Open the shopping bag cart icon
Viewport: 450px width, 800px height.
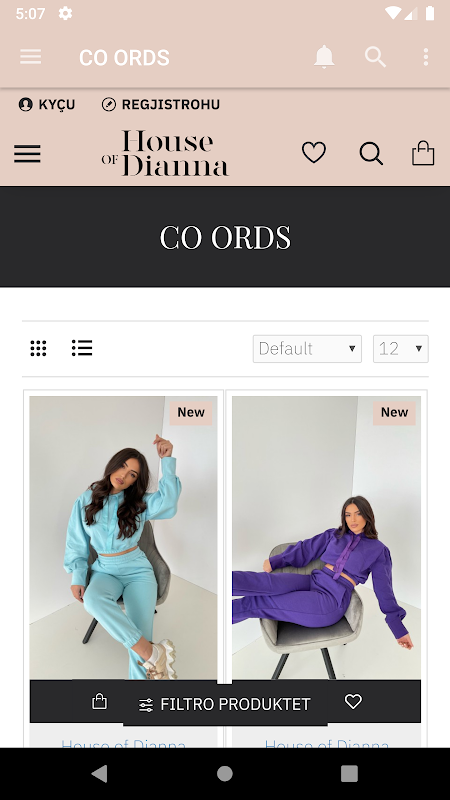[423, 153]
